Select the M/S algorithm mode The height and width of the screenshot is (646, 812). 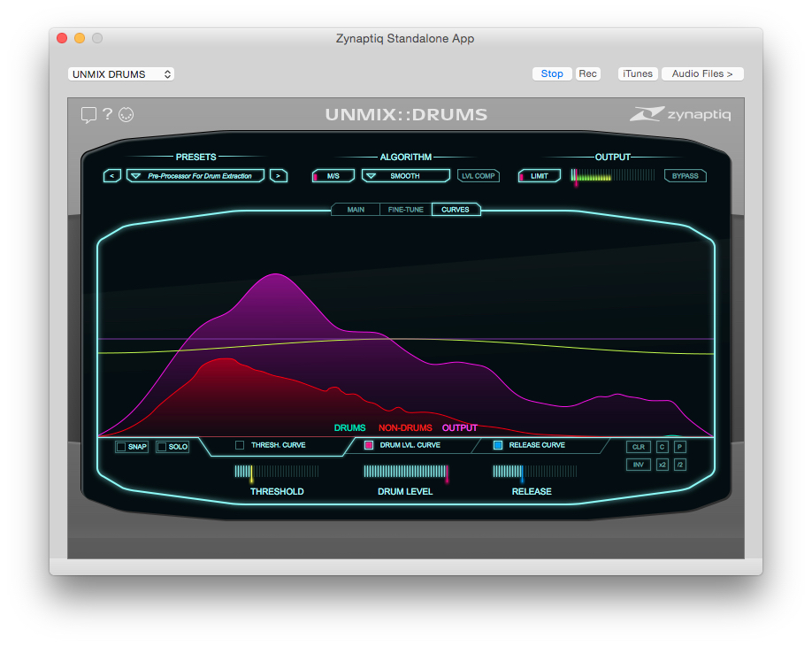333,175
